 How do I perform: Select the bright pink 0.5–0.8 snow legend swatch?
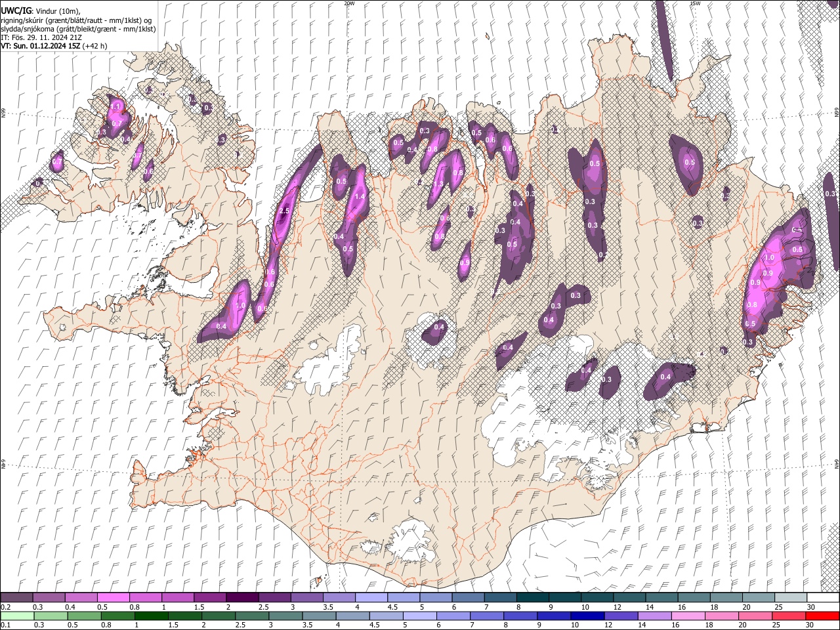point(113,598)
